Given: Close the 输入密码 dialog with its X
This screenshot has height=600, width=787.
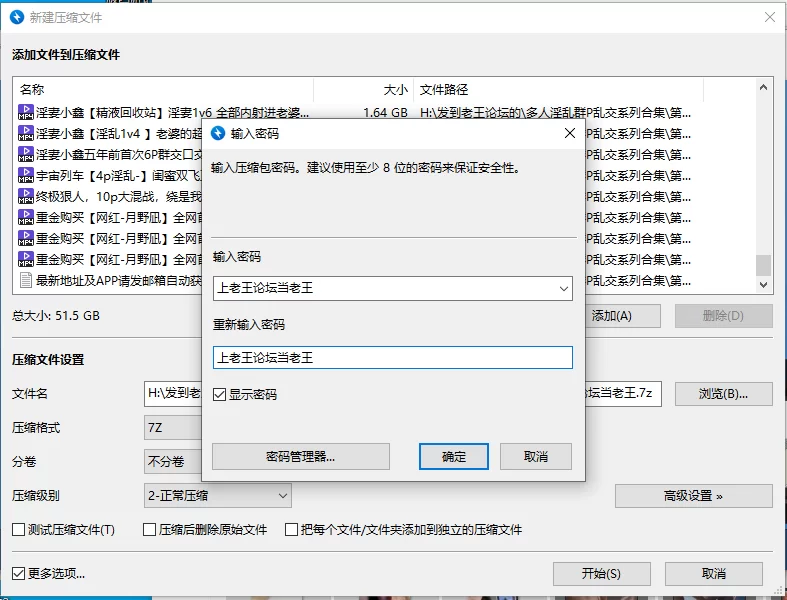Looking at the screenshot, I should coord(570,133).
